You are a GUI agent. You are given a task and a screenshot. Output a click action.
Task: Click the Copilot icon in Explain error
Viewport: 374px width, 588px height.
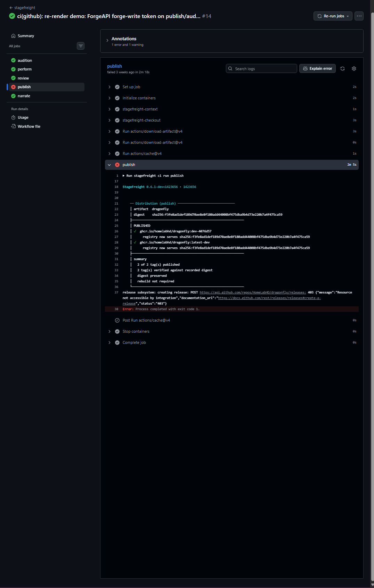point(305,68)
